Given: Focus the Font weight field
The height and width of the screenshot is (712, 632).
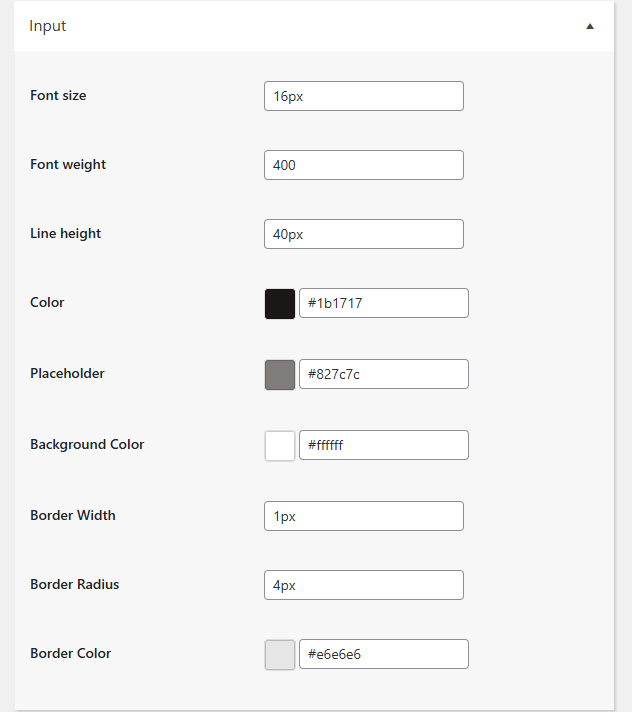Looking at the screenshot, I should (364, 165).
